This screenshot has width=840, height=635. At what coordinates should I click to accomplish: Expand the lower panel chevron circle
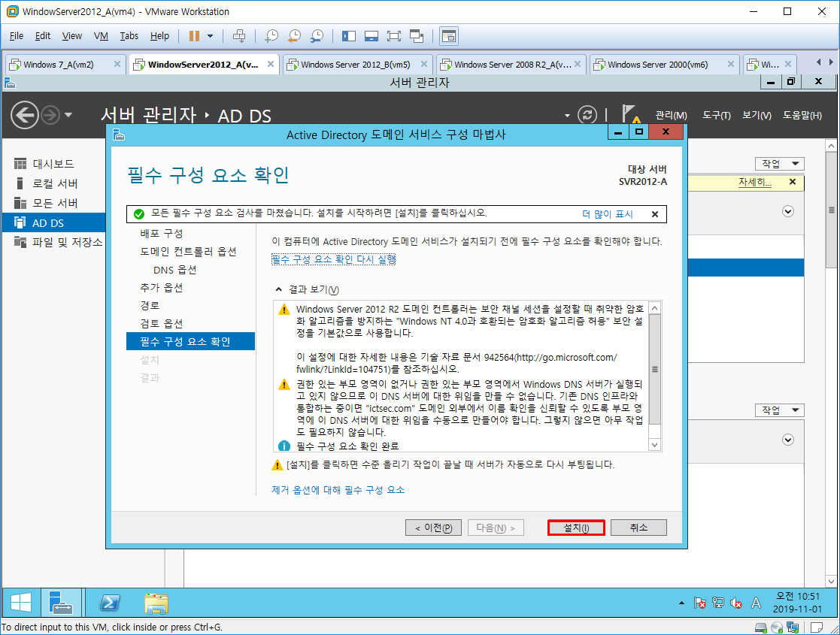(x=788, y=440)
